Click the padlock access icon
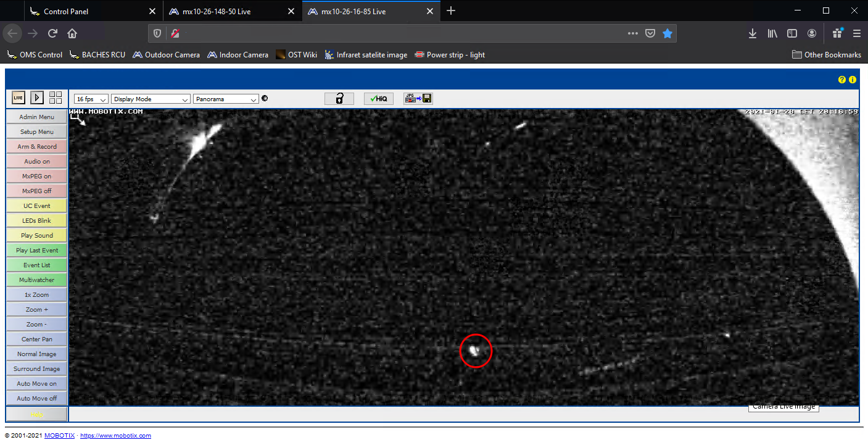The height and width of the screenshot is (445, 868). 339,99
